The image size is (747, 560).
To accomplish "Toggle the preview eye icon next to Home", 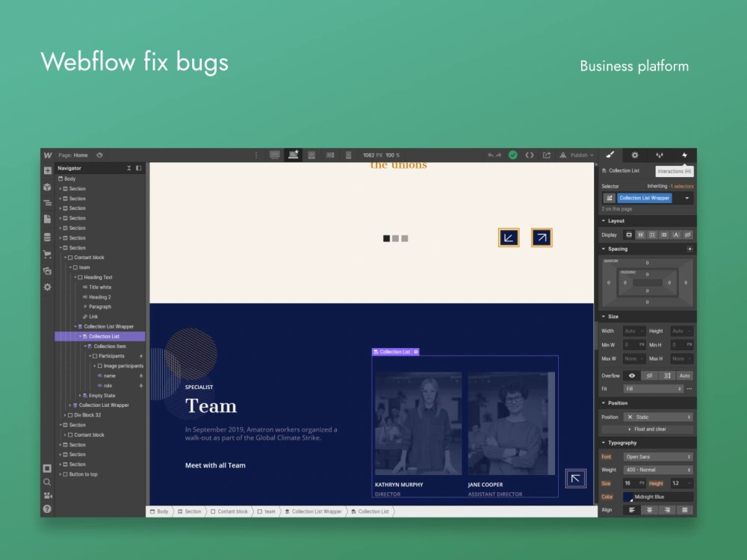I will (99, 155).
